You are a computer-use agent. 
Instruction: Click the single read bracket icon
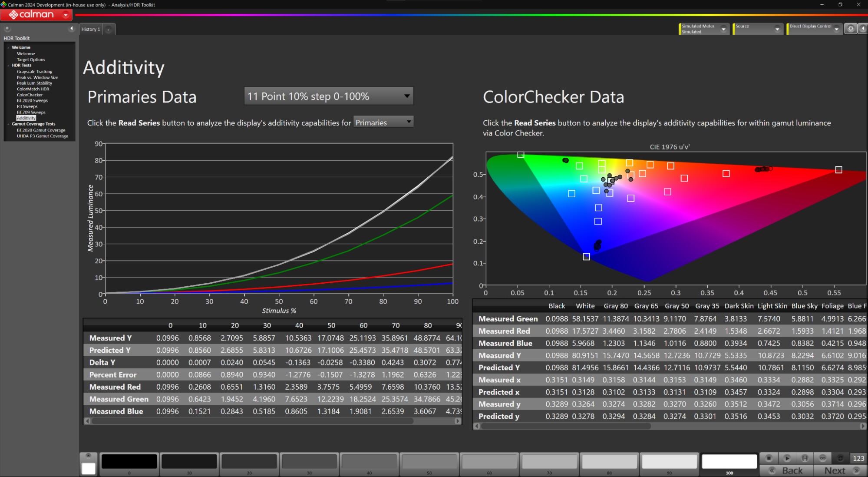point(805,458)
